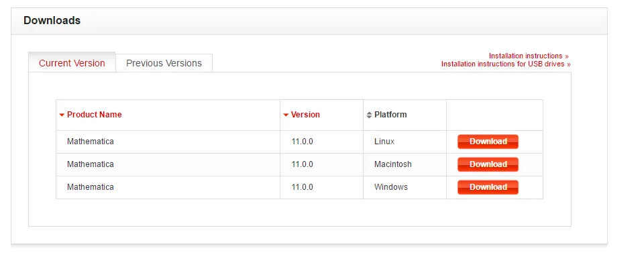Open the Installation instructions link

(x=529, y=56)
